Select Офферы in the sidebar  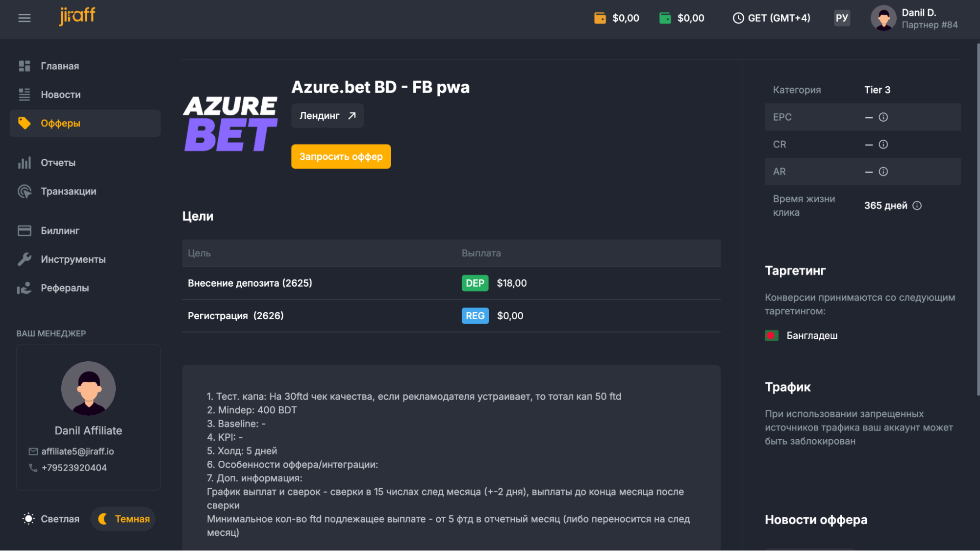[85, 123]
